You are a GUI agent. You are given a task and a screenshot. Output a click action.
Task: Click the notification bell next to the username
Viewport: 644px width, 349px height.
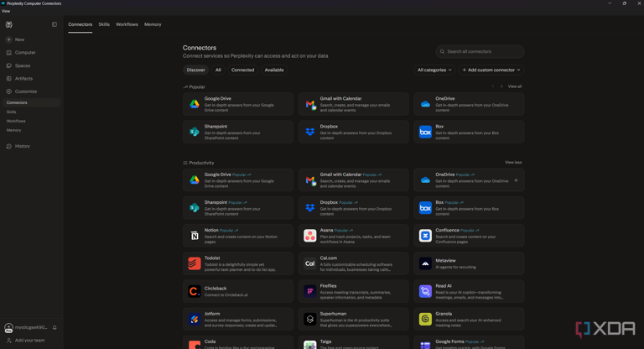[55, 328]
